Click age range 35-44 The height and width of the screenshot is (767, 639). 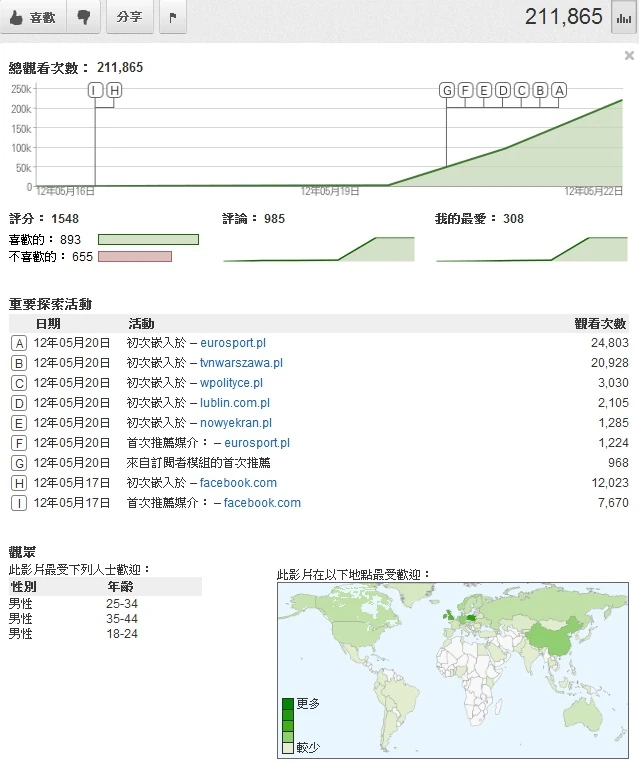[122, 619]
